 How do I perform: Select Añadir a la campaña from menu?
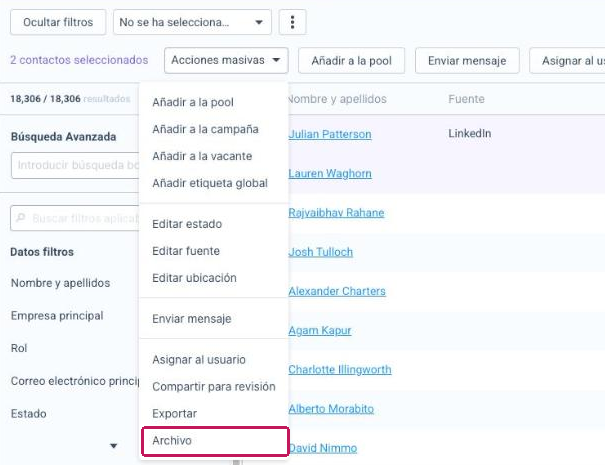click(205, 129)
